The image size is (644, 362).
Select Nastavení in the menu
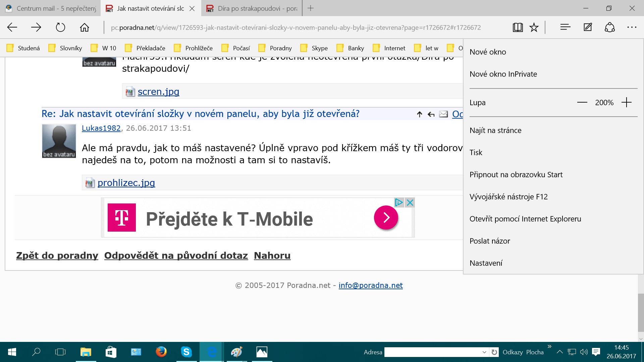(486, 263)
